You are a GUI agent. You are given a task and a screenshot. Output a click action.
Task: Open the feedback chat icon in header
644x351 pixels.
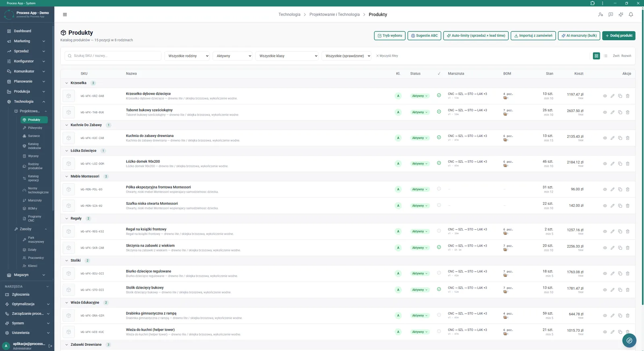point(611,15)
